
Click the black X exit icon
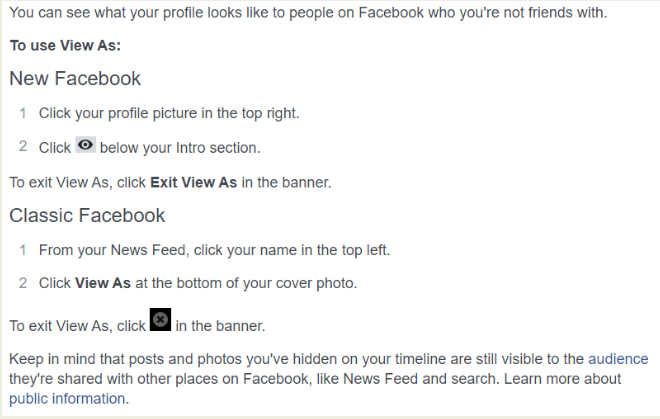coord(160,320)
